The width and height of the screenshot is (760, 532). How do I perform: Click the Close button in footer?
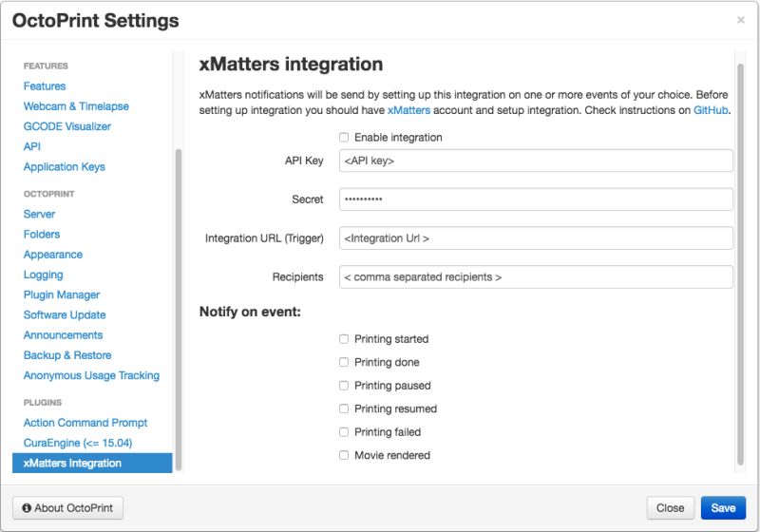pos(671,507)
